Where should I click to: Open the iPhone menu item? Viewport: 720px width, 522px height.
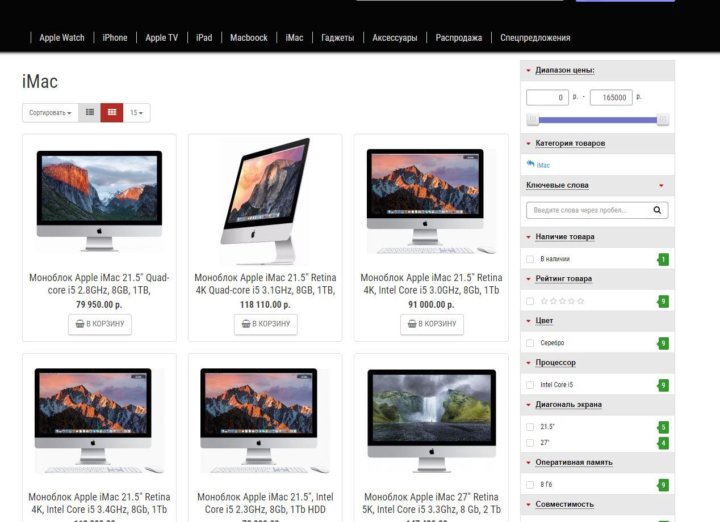point(115,38)
